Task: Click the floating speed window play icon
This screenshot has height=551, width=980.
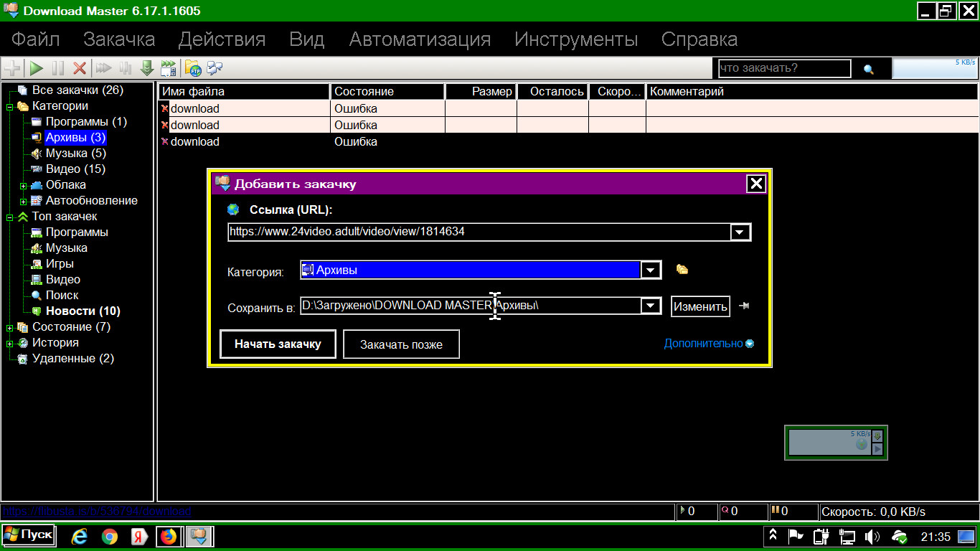Action: click(878, 449)
